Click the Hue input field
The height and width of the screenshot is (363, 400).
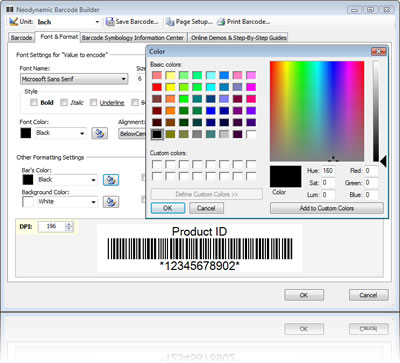click(329, 171)
